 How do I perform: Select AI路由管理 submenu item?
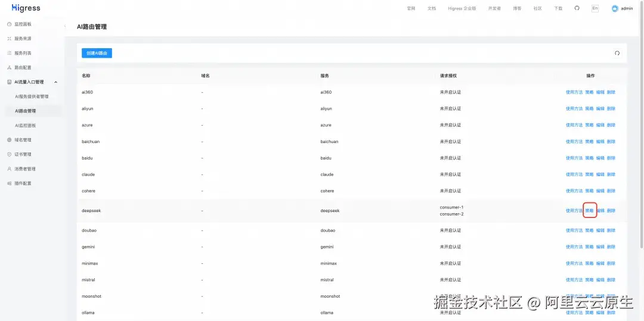coord(26,111)
